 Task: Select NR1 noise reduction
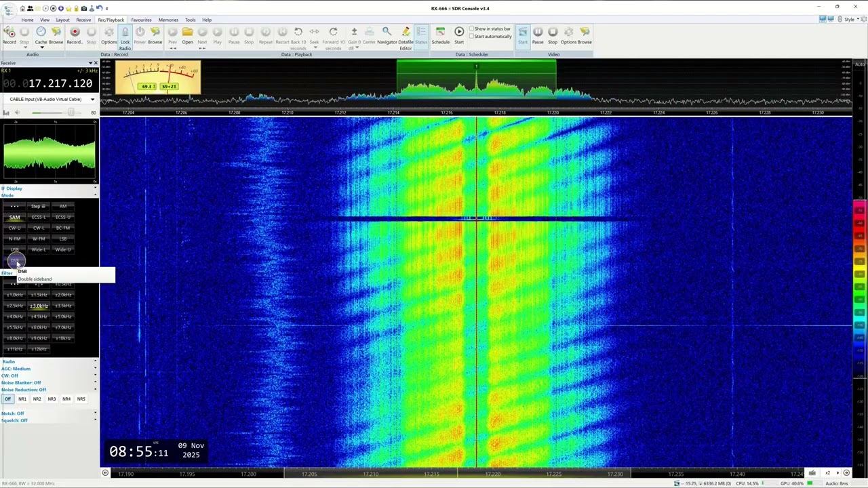coord(22,399)
